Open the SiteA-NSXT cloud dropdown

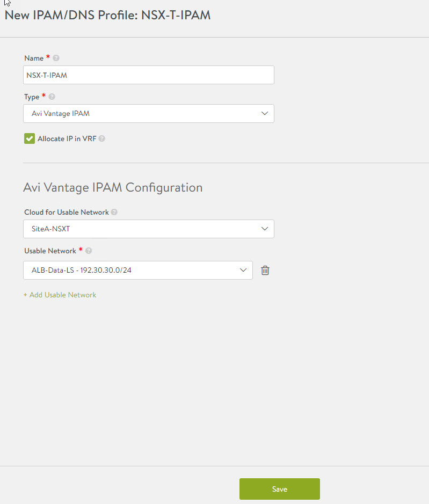[x=140, y=229]
